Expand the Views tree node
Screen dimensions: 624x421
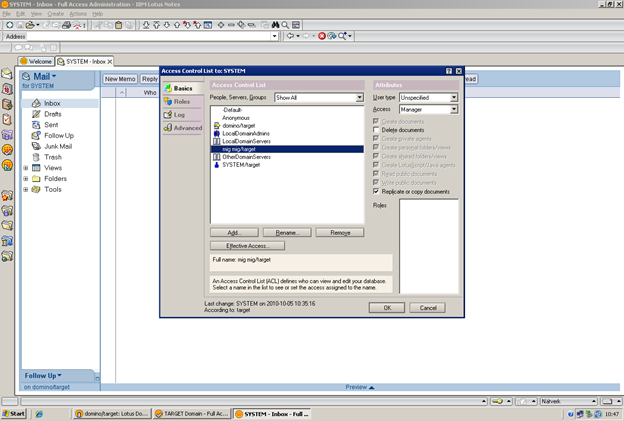[x=25, y=168]
